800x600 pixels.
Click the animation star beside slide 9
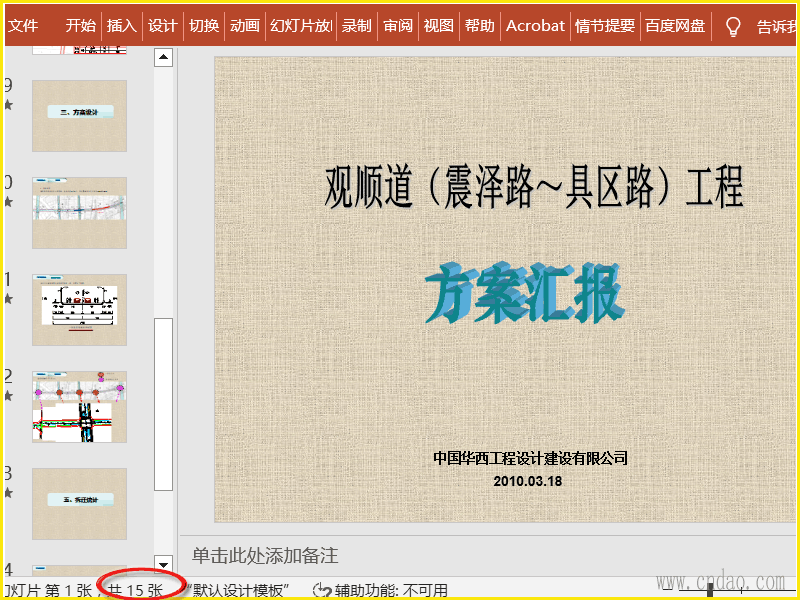coord(8,105)
